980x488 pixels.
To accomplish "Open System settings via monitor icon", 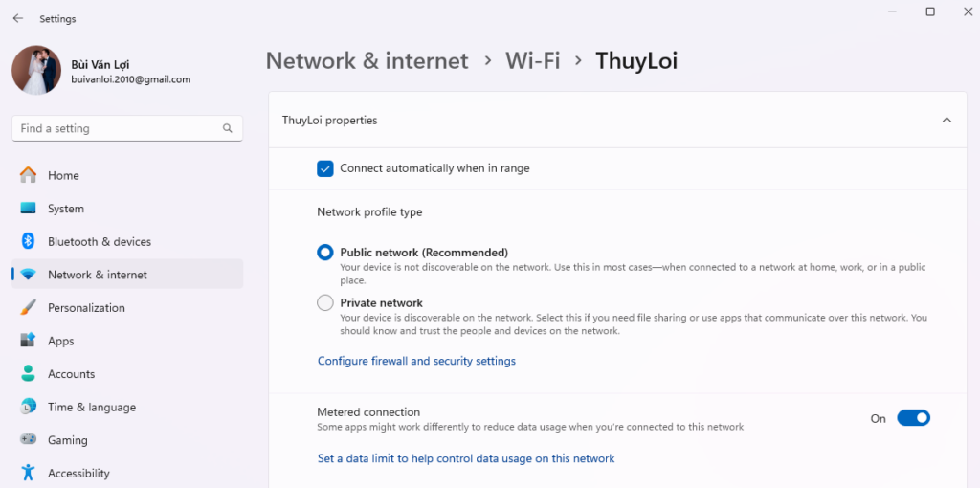I will [x=29, y=209].
